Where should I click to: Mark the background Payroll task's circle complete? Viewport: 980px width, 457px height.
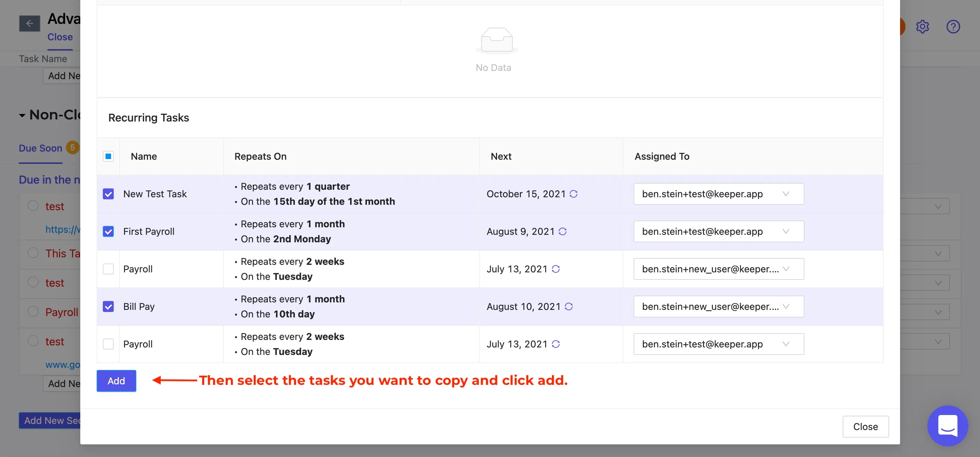pyautogui.click(x=33, y=311)
